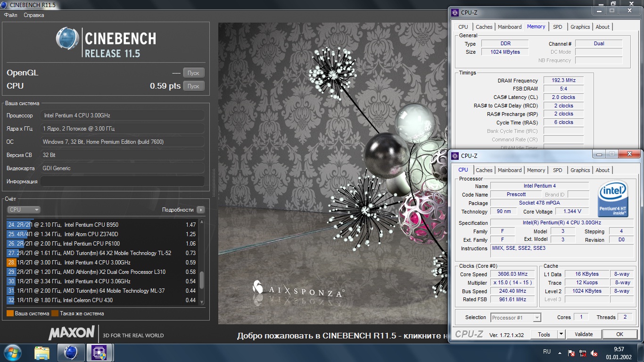Screen dimensions: 644x362
Task: Open About tab in Processor CPU-Z window
Action: (x=603, y=170)
